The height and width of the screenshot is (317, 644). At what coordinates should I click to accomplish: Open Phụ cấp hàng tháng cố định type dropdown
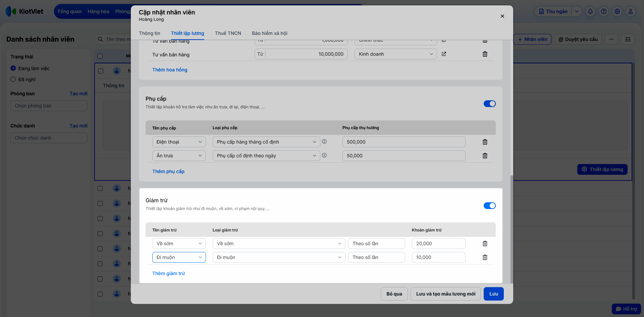[266, 142]
